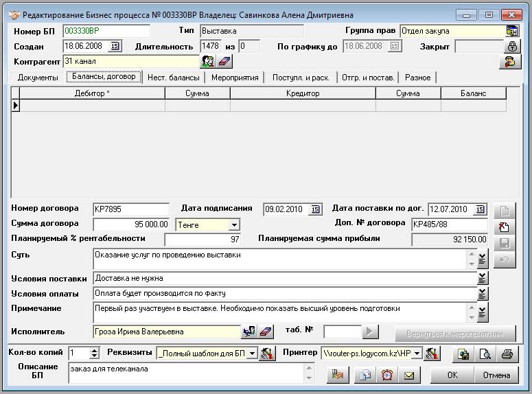Choose an executor with the Исполнитель picker icon

click(249, 332)
